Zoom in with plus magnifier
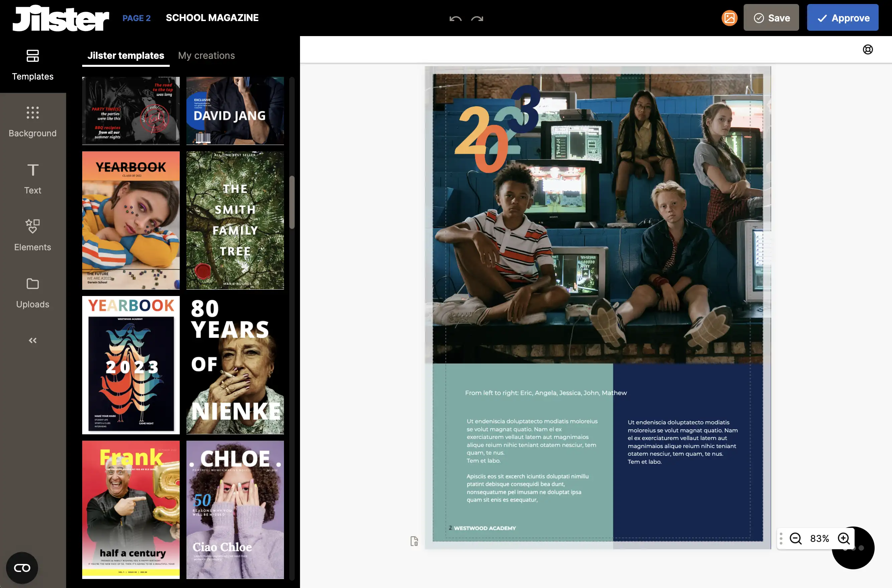Image resolution: width=892 pixels, height=588 pixels. tap(844, 539)
